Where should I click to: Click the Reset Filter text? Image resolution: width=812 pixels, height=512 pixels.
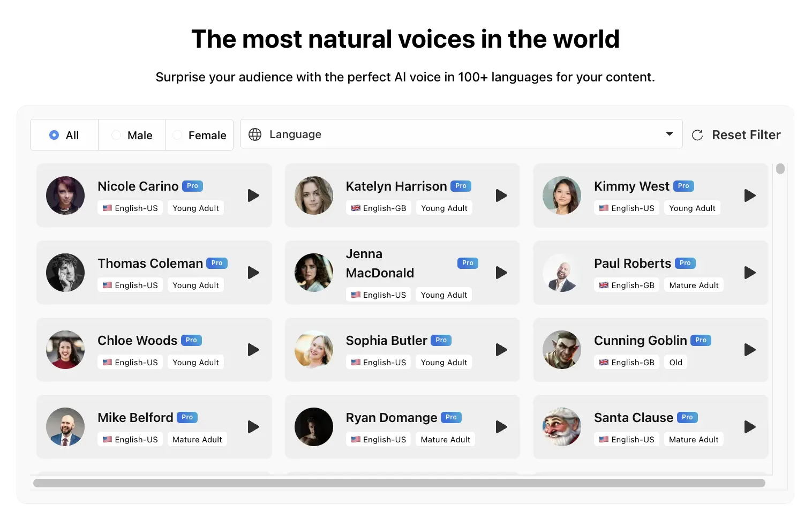[746, 135]
